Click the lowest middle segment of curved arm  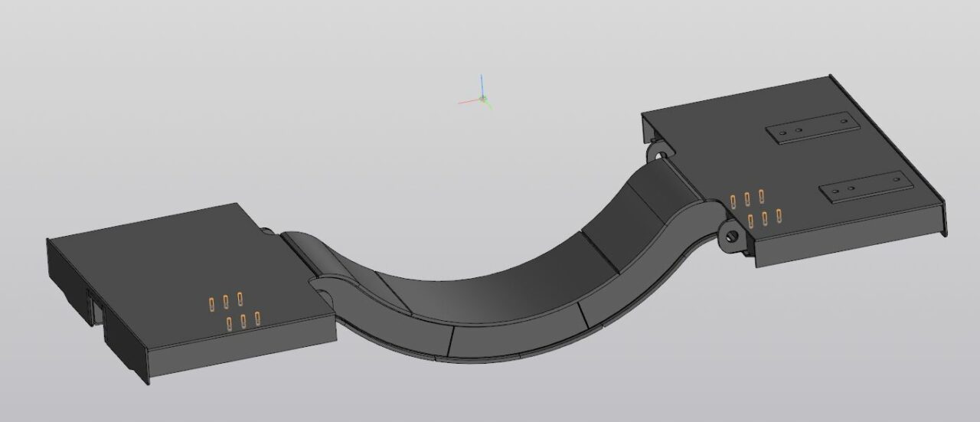click(513, 337)
